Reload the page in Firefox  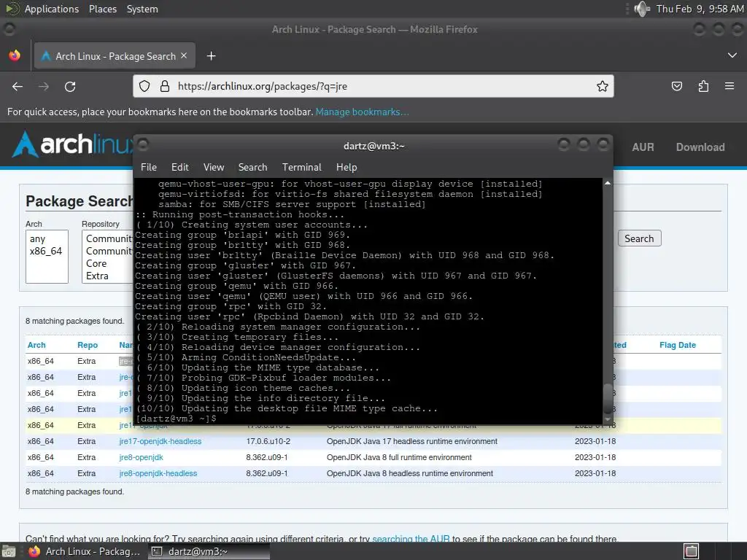click(x=70, y=86)
